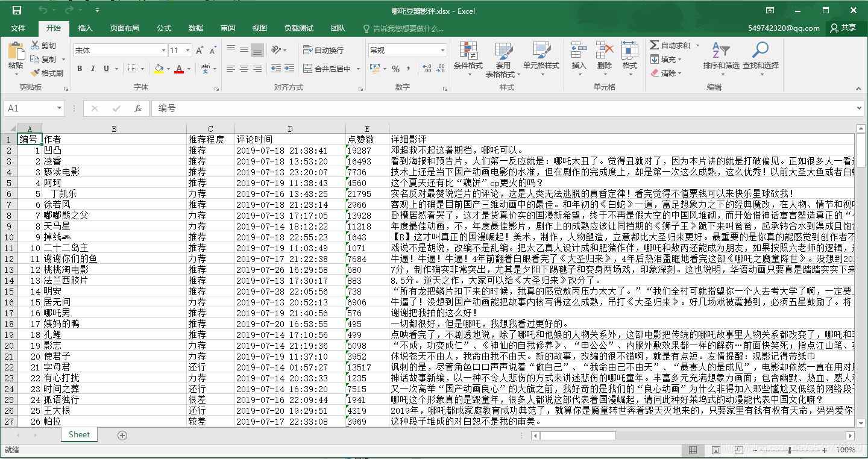The width and height of the screenshot is (868, 459).
Task: Open the Name Box A1 dropdown
Action: 59,108
